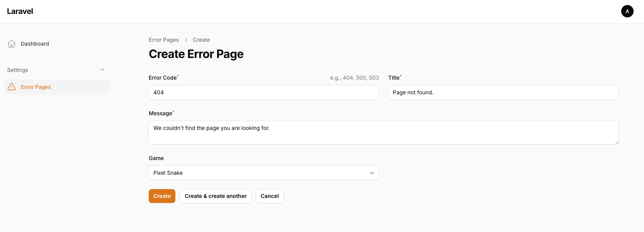Click the Message textarea resize handle

click(x=616, y=142)
